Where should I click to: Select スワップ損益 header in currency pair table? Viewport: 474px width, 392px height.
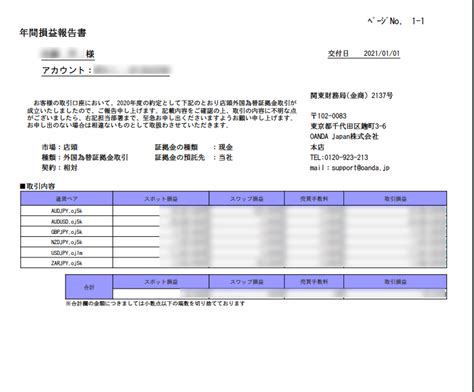247,199
